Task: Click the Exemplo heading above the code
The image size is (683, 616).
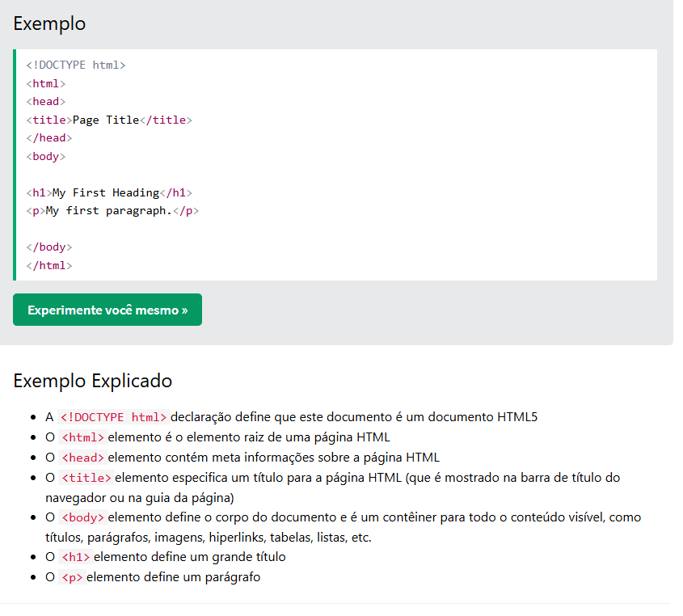Action: [49, 23]
